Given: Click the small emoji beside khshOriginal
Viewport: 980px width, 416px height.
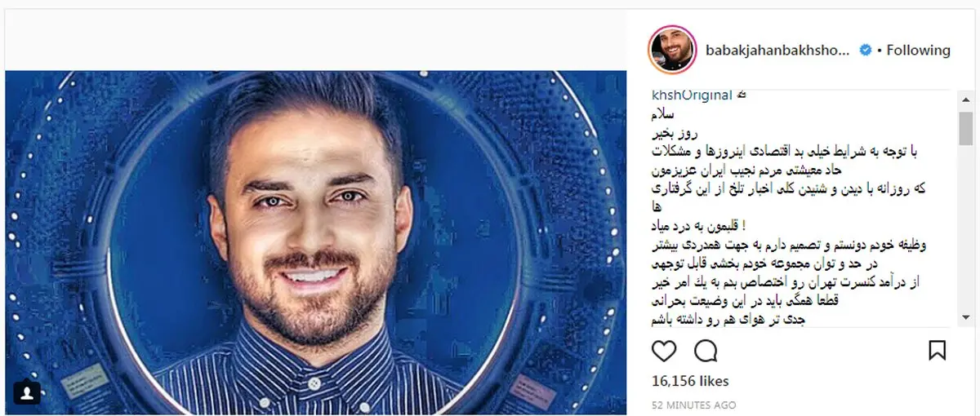Looking at the screenshot, I should [x=742, y=95].
